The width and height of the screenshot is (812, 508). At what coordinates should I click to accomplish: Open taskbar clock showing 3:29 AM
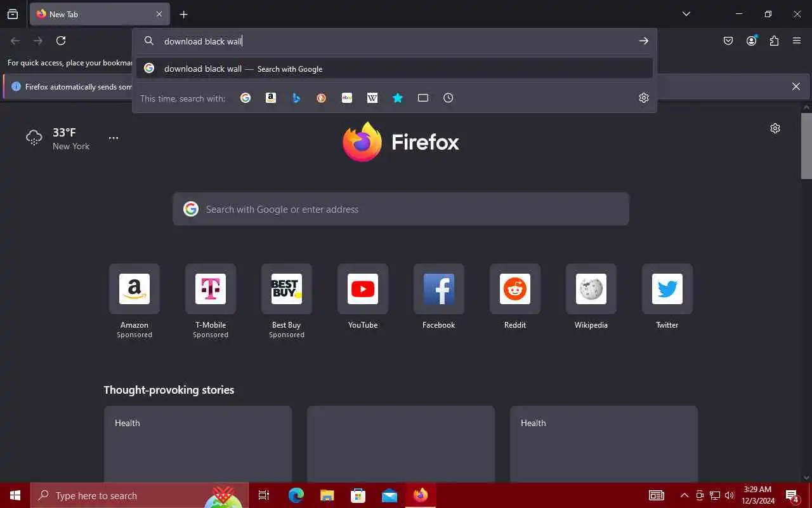click(x=758, y=495)
